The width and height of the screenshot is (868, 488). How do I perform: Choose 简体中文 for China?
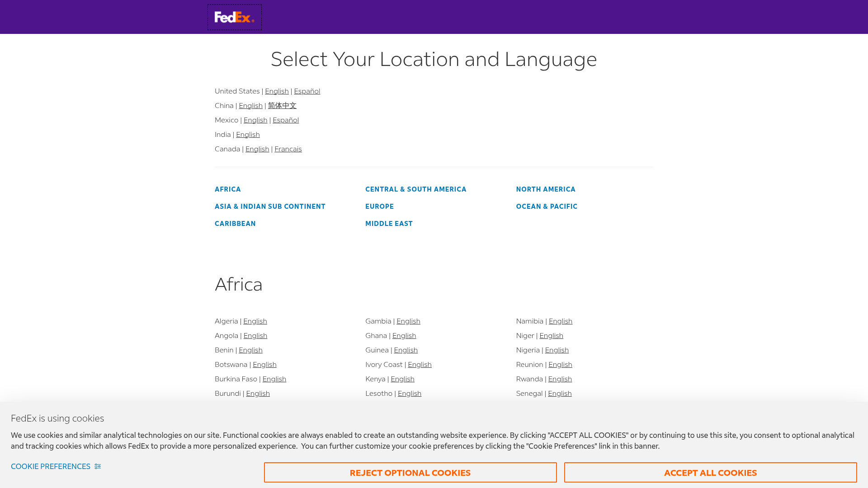(x=282, y=105)
